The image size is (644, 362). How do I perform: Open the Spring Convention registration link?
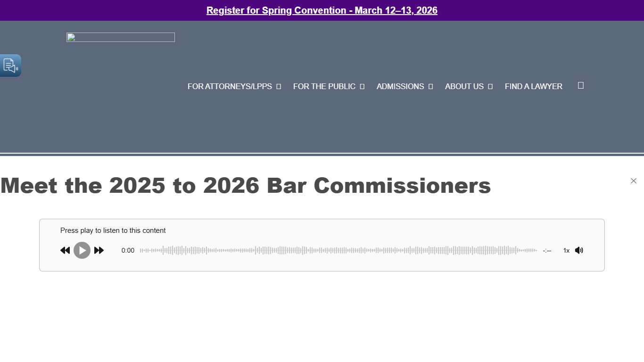coord(322,10)
